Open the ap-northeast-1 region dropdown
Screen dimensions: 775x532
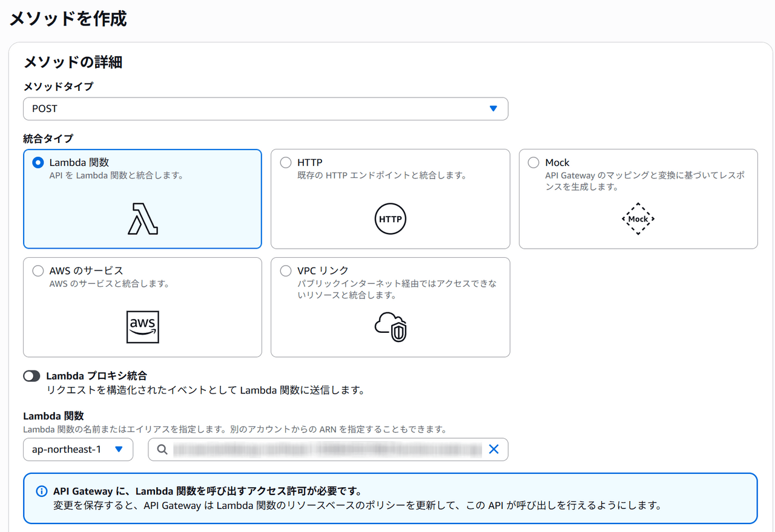point(78,449)
